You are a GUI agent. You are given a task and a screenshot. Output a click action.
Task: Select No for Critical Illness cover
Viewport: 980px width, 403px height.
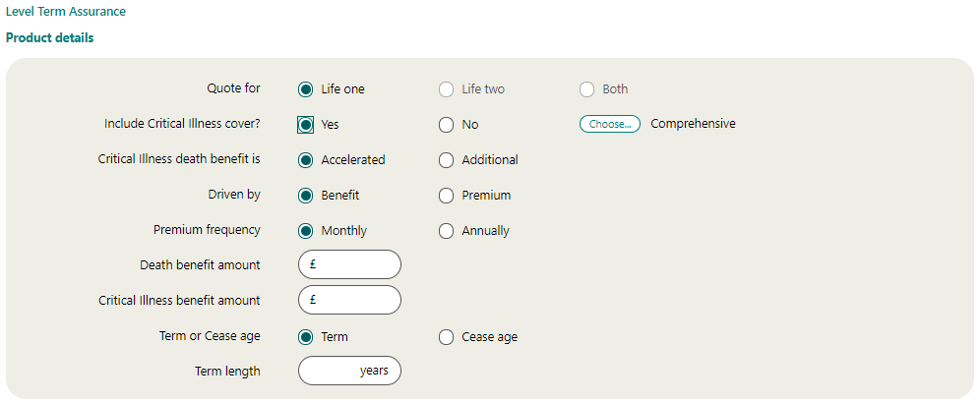click(447, 125)
